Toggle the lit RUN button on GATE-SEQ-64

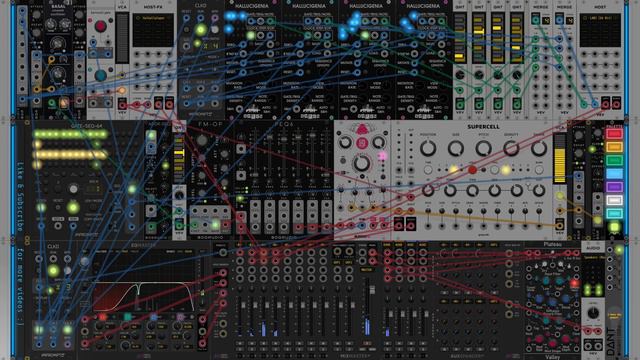(73, 208)
